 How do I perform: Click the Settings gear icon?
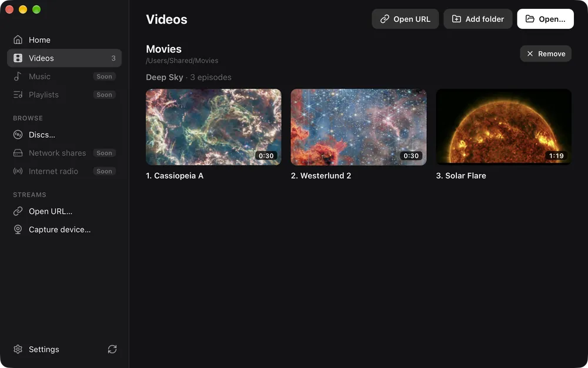click(18, 349)
